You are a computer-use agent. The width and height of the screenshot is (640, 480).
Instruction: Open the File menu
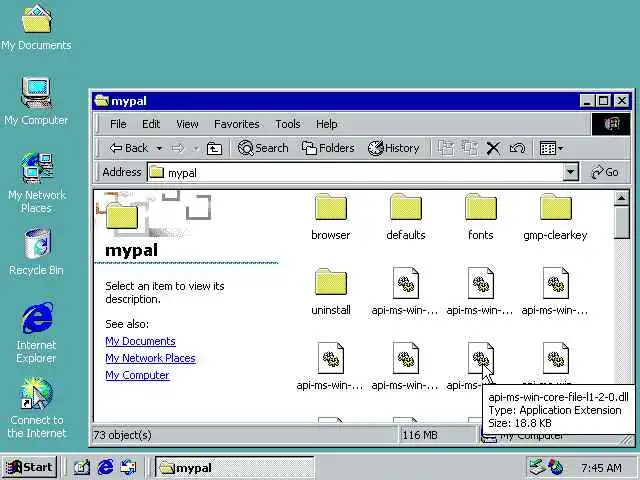[118, 124]
